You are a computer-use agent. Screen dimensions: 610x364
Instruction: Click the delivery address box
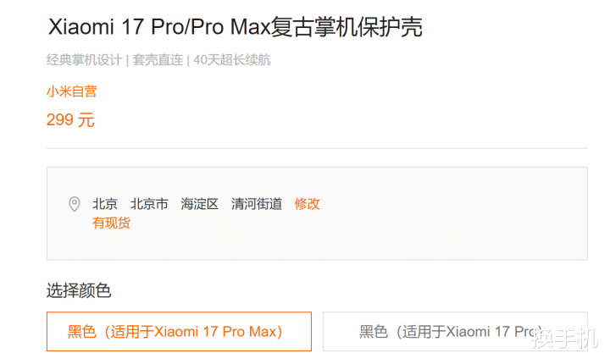click(x=317, y=213)
